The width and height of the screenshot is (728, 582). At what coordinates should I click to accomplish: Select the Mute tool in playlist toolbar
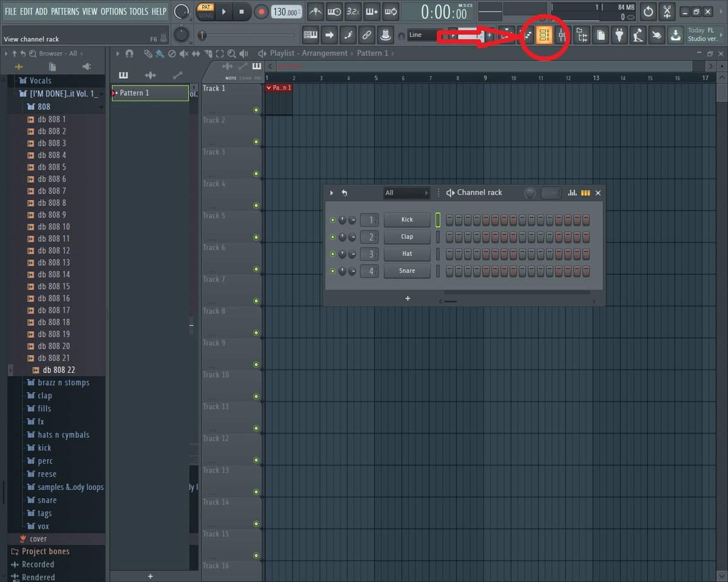coord(184,53)
